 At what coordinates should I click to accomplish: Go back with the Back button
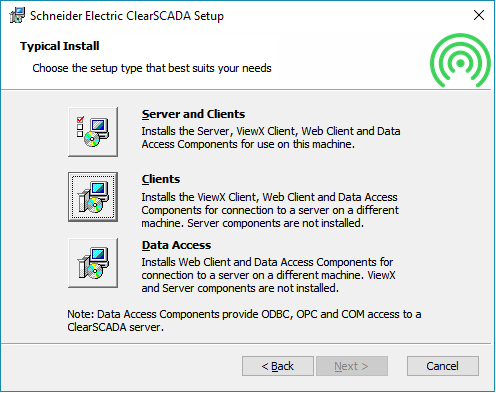278,366
